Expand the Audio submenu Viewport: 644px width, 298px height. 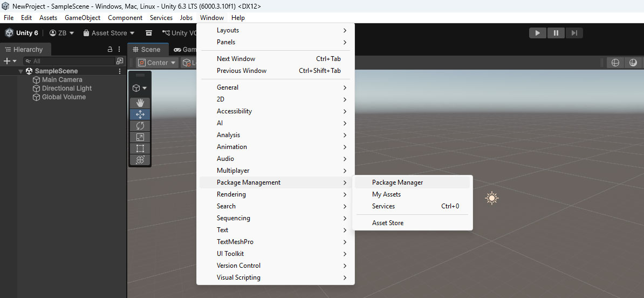click(275, 159)
